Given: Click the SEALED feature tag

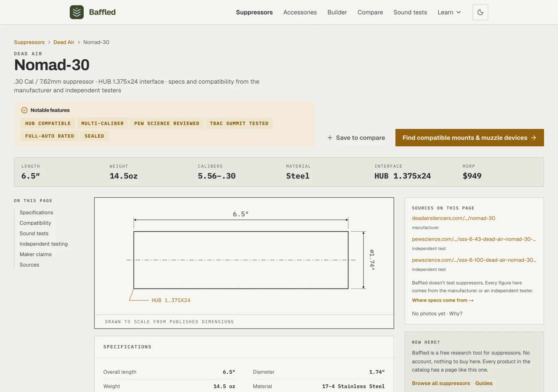Looking at the screenshot, I should pos(94,136).
